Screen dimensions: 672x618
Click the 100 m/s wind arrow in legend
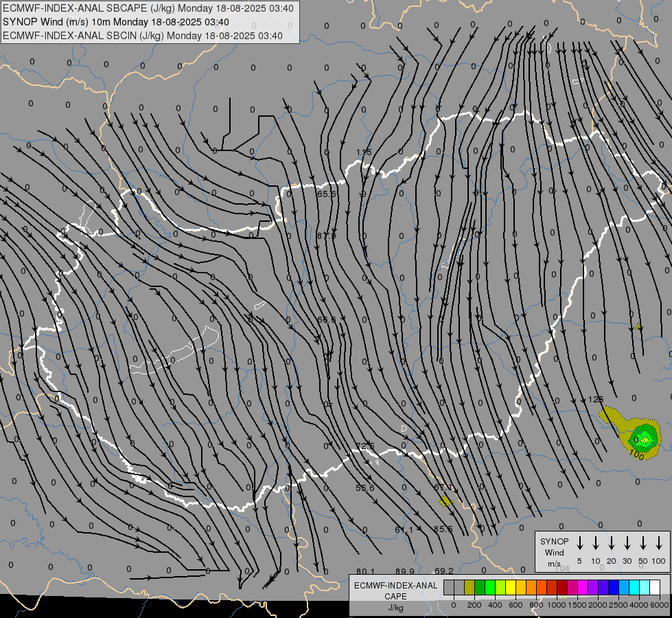[x=659, y=543]
